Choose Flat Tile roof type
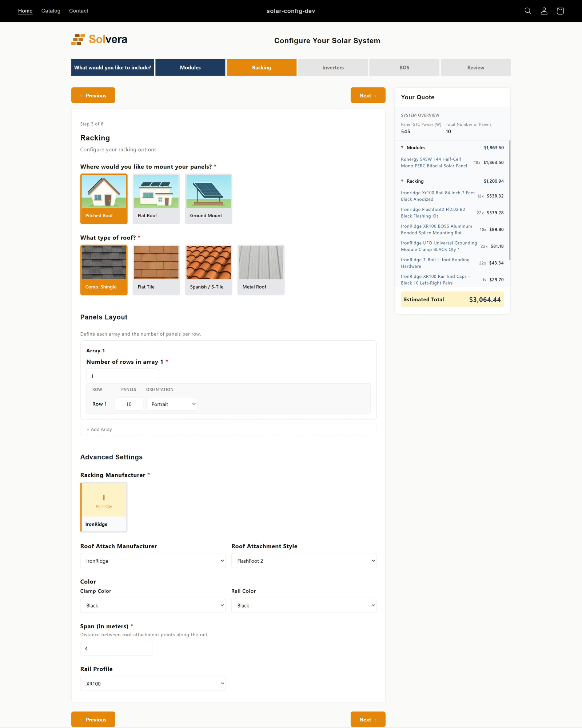 pos(156,270)
